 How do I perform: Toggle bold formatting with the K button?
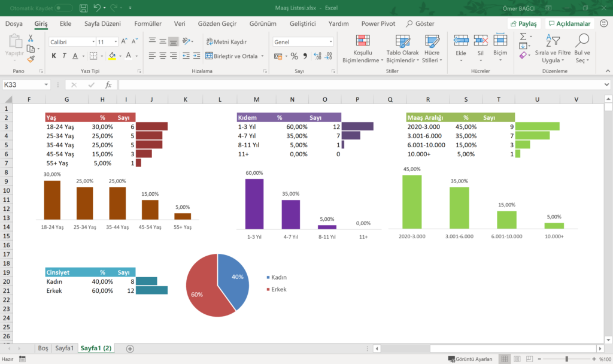[x=54, y=56]
